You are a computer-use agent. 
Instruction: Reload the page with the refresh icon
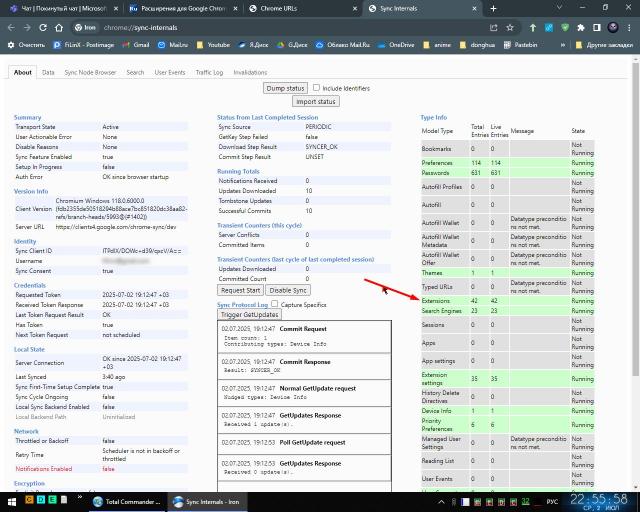pos(43,28)
